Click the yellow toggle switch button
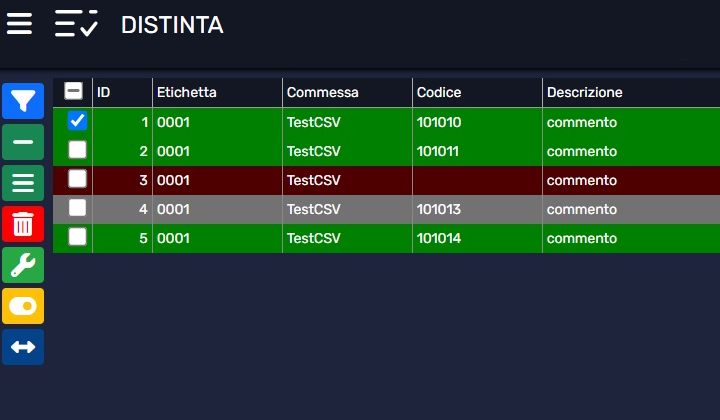The image size is (720, 420). (23, 306)
